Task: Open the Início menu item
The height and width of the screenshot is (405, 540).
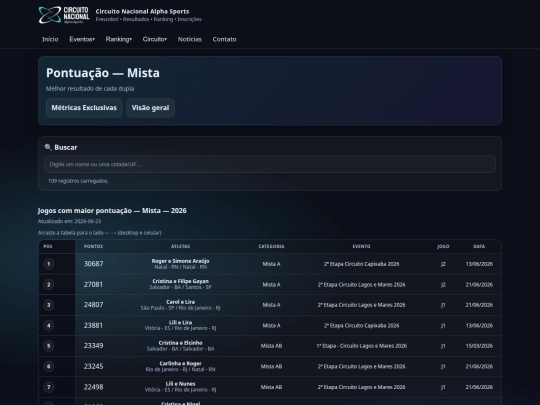Action: 50,39
